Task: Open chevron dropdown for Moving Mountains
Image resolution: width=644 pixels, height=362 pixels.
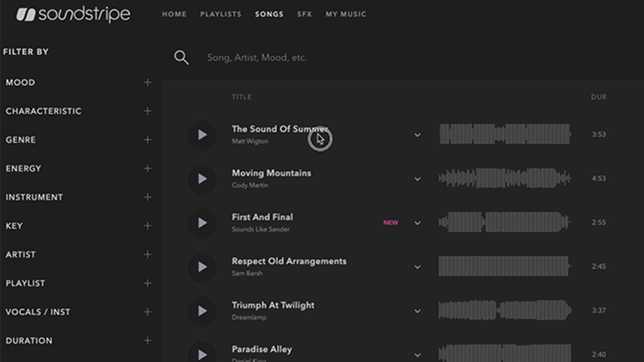Action: [x=418, y=179]
